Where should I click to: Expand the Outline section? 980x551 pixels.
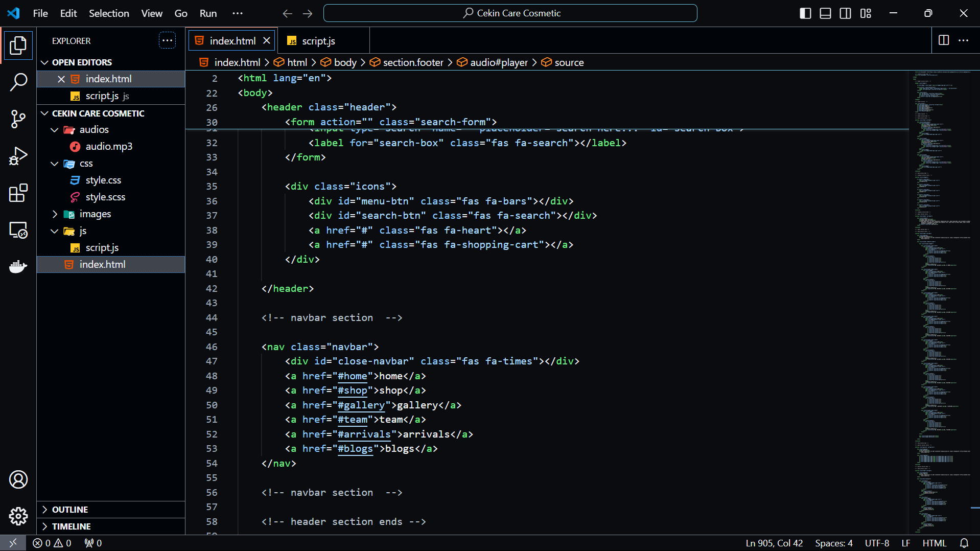111,510
